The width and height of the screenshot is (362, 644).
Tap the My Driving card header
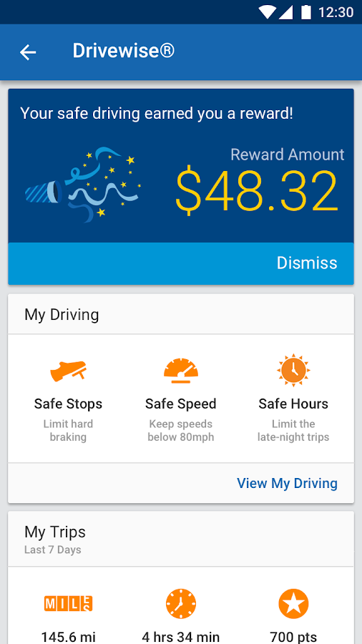(181, 314)
